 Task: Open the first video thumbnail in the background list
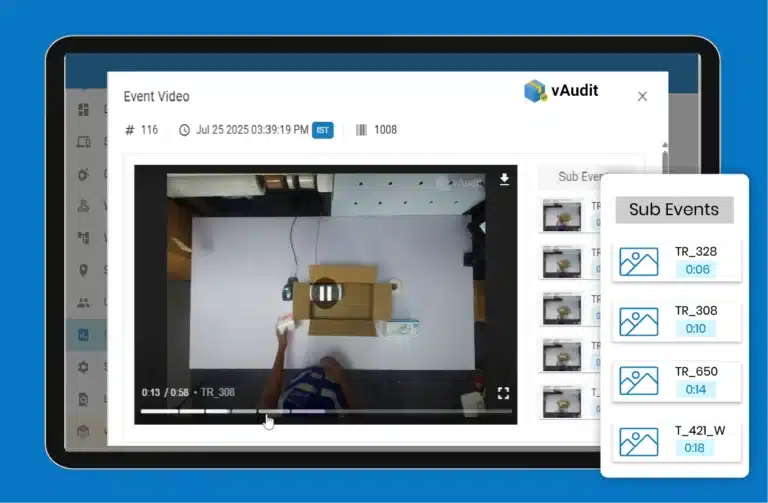562,216
